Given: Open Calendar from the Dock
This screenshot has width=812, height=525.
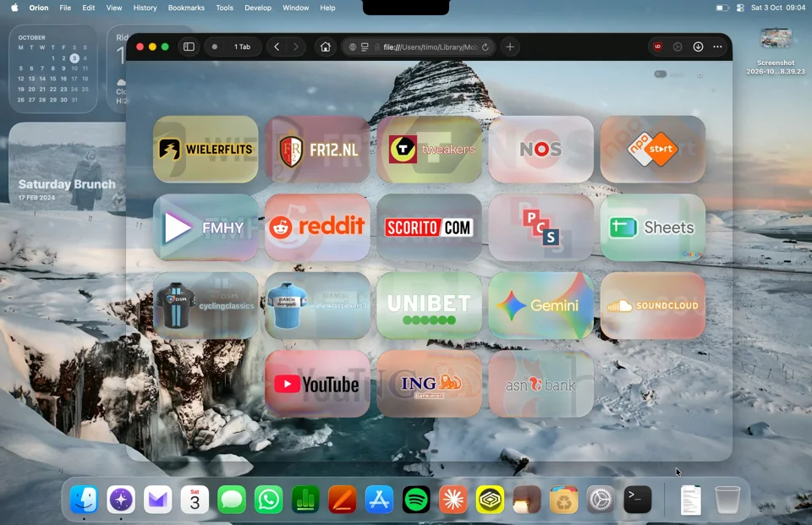Looking at the screenshot, I should click(195, 500).
